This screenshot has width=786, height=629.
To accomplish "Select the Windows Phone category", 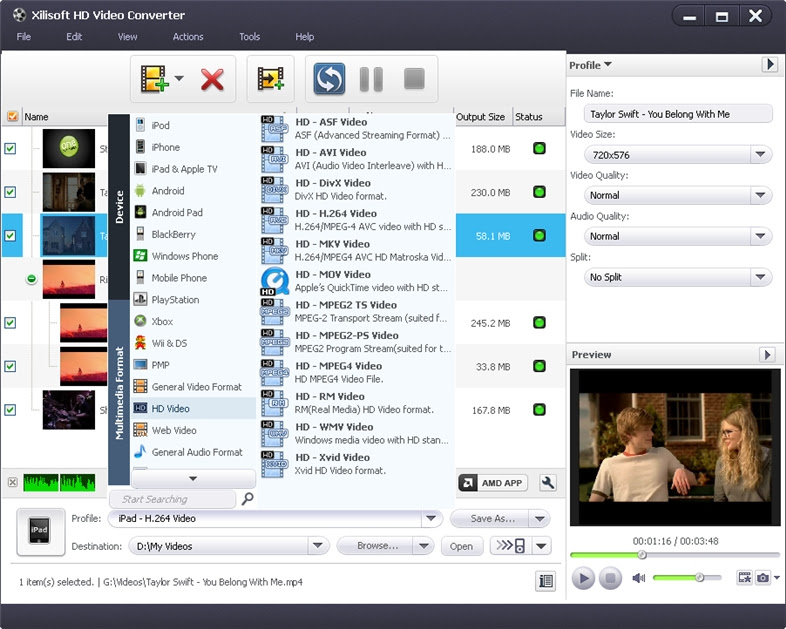I will pyautogui.click(x=193, y=256).
